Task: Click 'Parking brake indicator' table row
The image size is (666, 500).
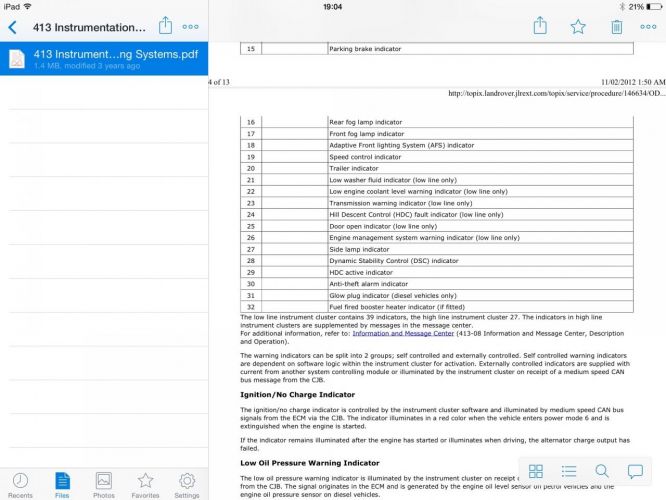Action: pyautogui.click(x=437, y=49)
